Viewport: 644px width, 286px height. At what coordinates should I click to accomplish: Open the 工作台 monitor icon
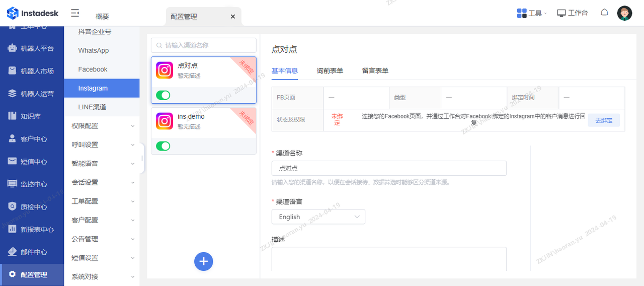pos(561,13)
